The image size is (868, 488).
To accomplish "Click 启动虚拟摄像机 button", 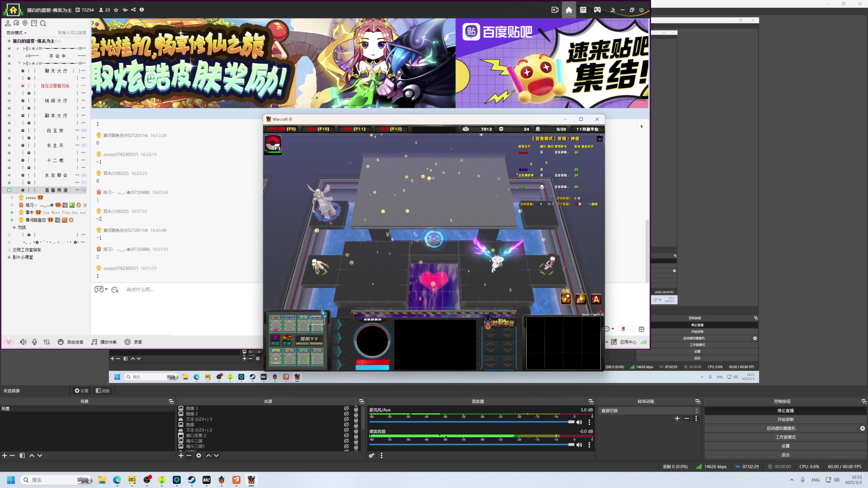I will pos(781,428).
